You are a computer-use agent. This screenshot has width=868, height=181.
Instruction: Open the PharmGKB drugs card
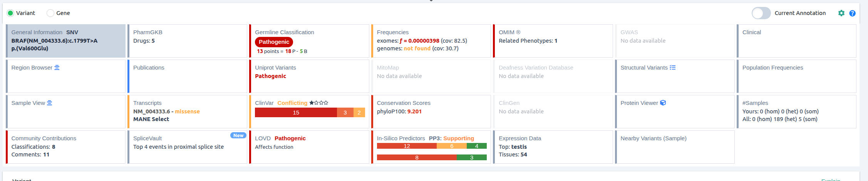click(187, 41)
